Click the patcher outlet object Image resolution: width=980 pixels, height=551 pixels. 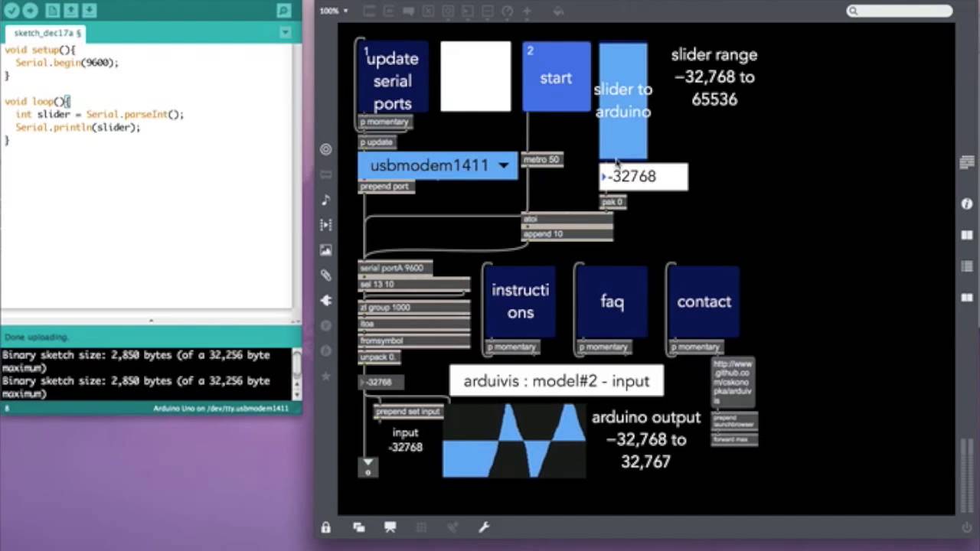coord(367,466)
